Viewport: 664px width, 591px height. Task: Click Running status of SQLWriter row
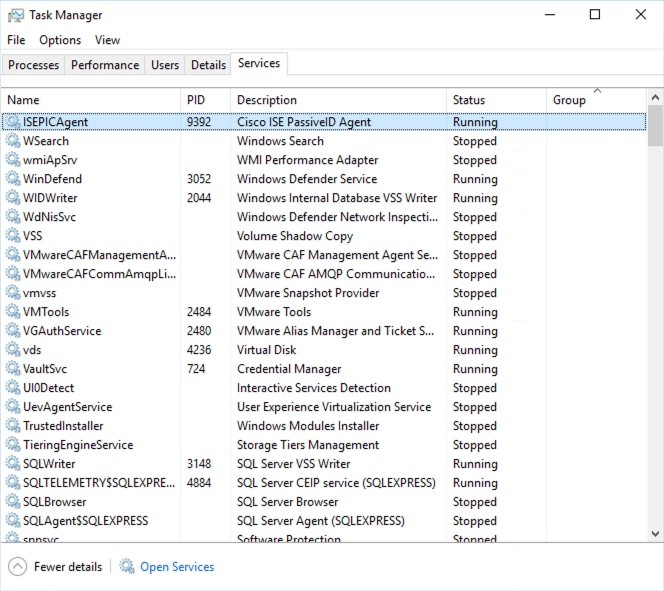pos(475,464)
